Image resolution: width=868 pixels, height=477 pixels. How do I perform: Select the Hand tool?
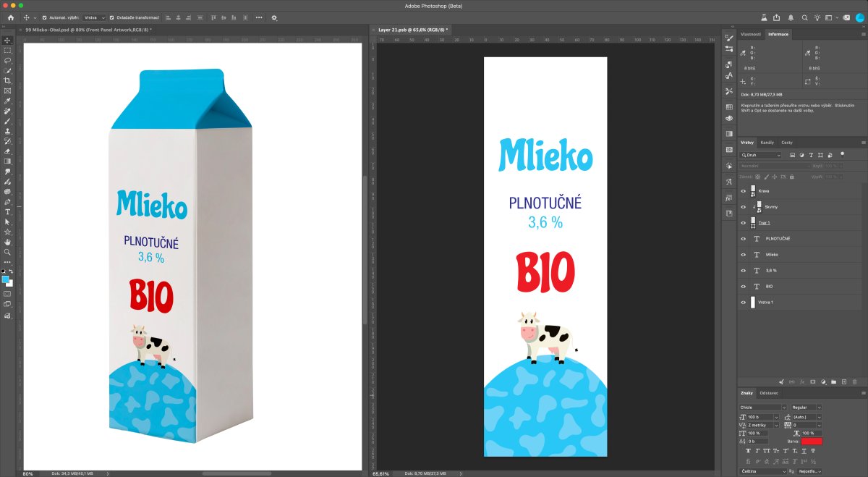click(x=7, y=242)
